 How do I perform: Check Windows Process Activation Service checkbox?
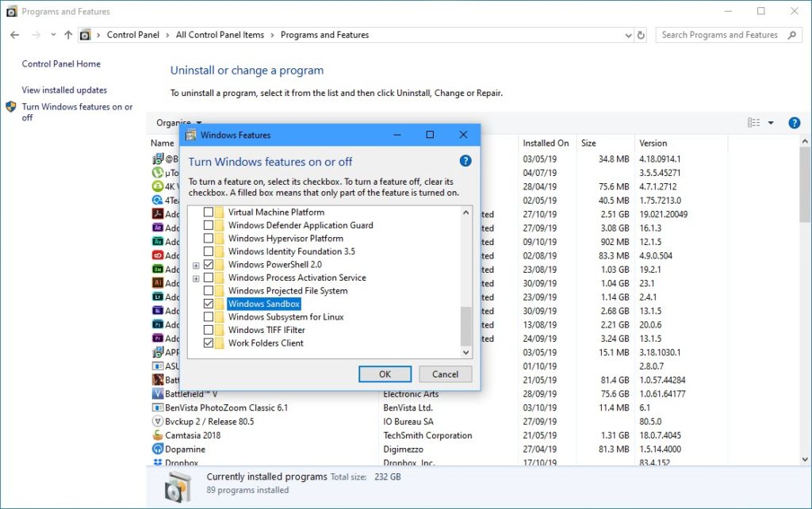[209, 277]
